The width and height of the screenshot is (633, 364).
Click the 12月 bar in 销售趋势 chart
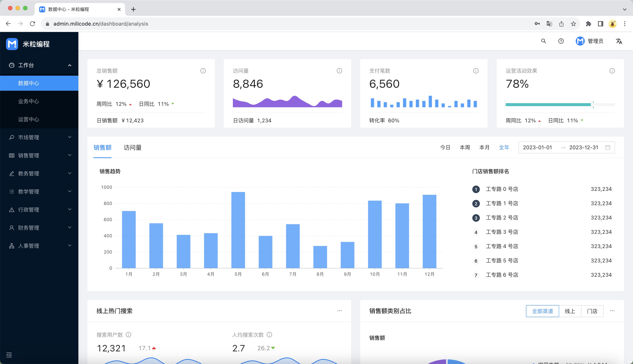[x=429, y=231]
